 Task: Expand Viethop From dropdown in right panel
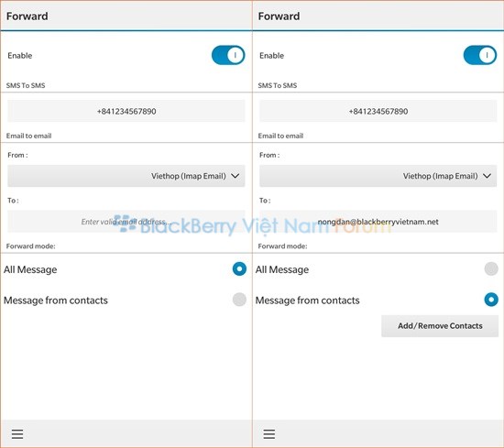378,176
